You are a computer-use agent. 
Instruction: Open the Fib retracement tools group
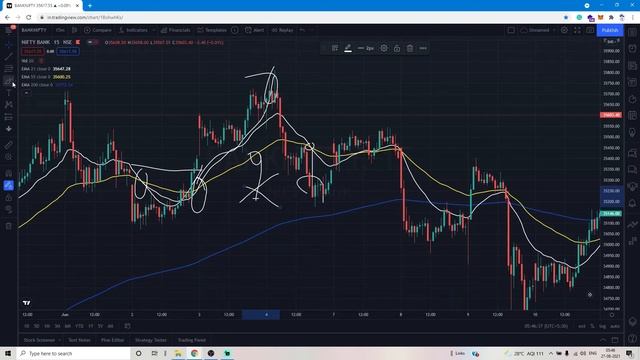pyautogui.click(x=9, y=69)
